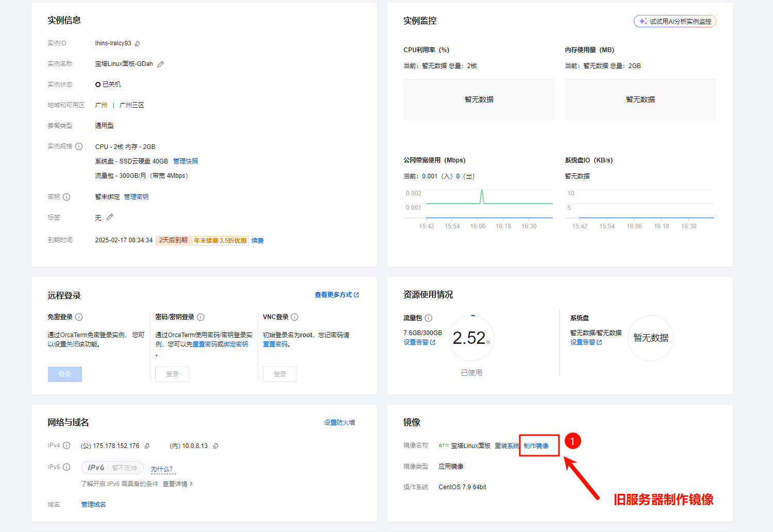Click the 内存使用量 暂无数据 panel
The image size is (773, 532).
coord(640,99)
